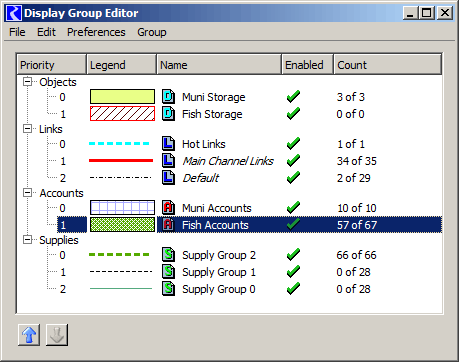Click the '66 of 66' count cell
This screenshot has width=459, height=362.
pyautogui.click(x=356, y=255)
